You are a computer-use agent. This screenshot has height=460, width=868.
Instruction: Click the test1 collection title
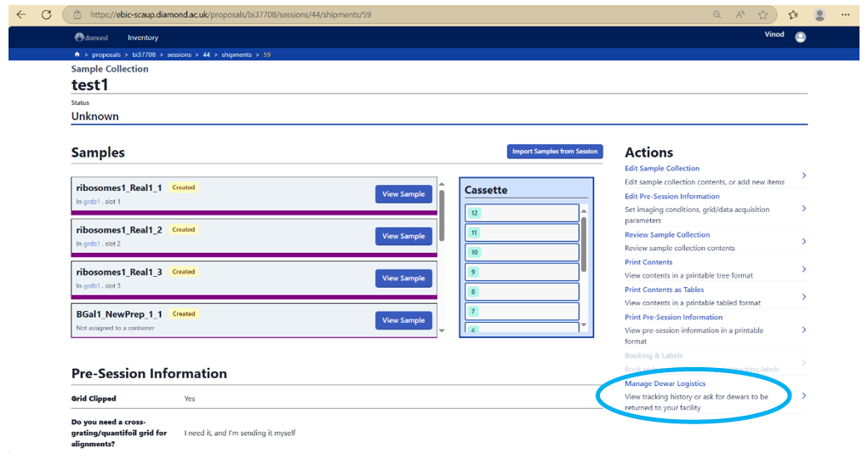tap(89, 85)
